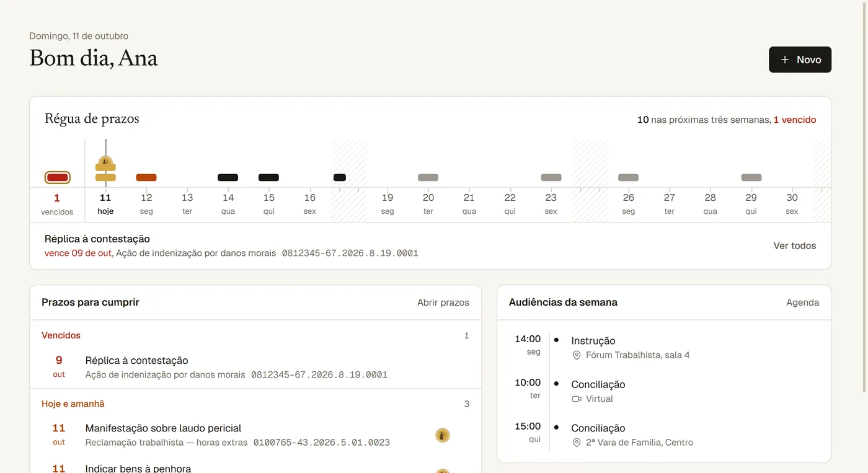Click the 'Vencidos' section heading
This screenshot has width=868, height=473.
tap(61, 335)
